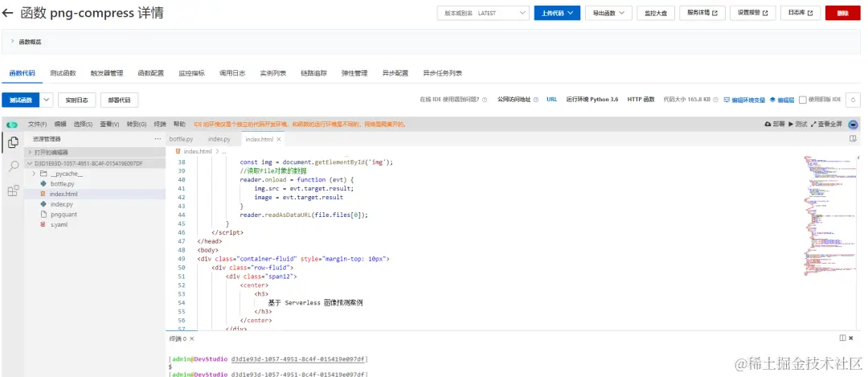Click the cloud 部署 icon in IDE toolbar

775,124
